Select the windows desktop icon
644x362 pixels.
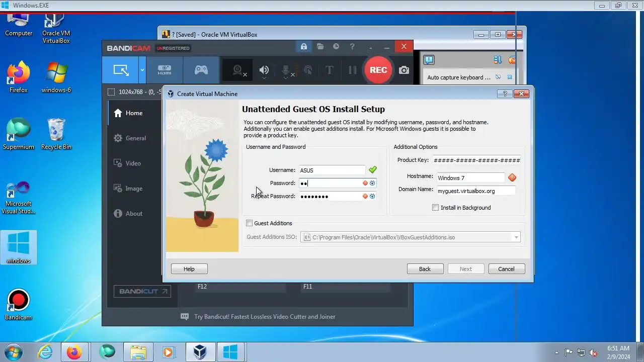tap(19, 247)
